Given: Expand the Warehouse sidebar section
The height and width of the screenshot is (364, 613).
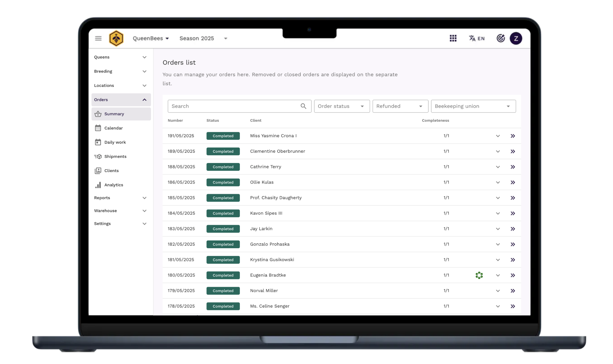Looking at the screenshot, I should (144, 211).
